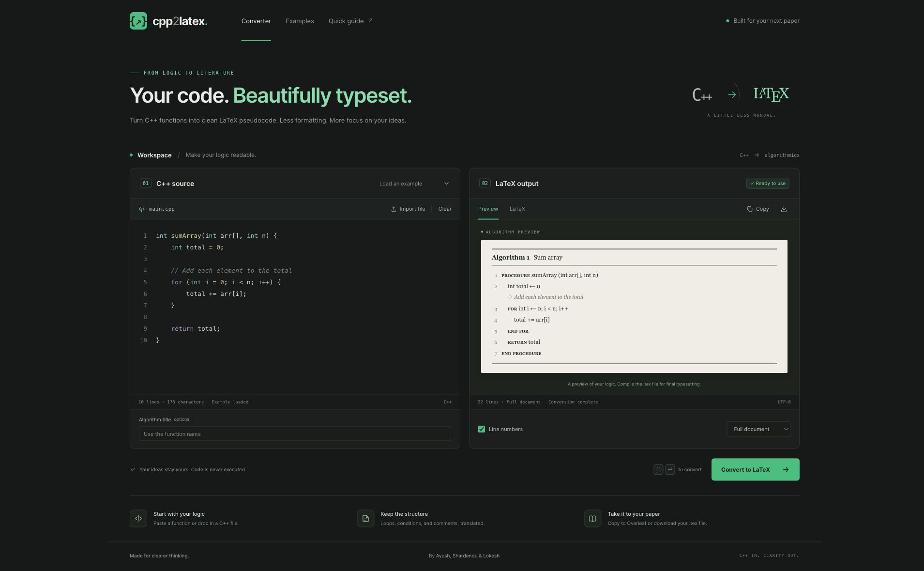The width and height of the screenshot is (924, 571).
Task: Click Convert to LaTeX button
Action: [x=755, y=469]
